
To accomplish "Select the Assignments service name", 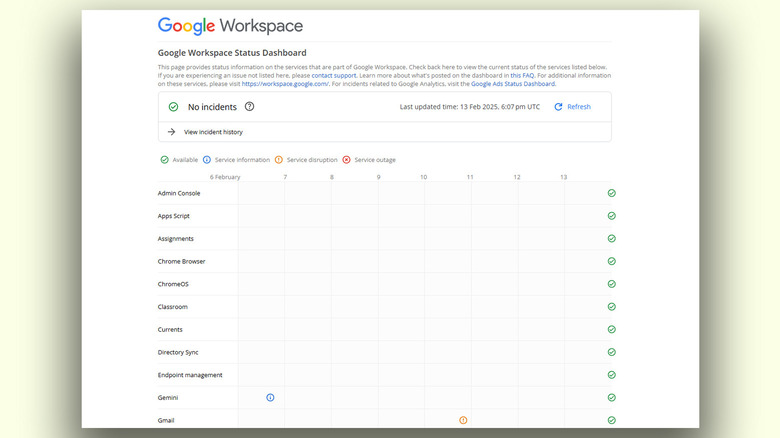I will coord(176,239).
